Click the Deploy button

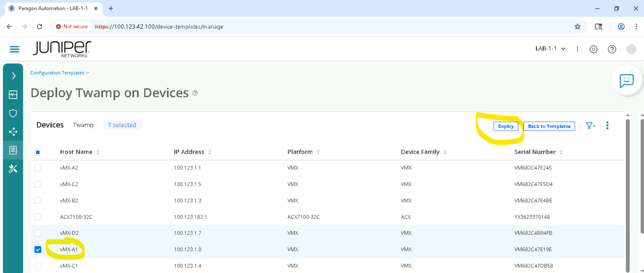pos(505,126)
